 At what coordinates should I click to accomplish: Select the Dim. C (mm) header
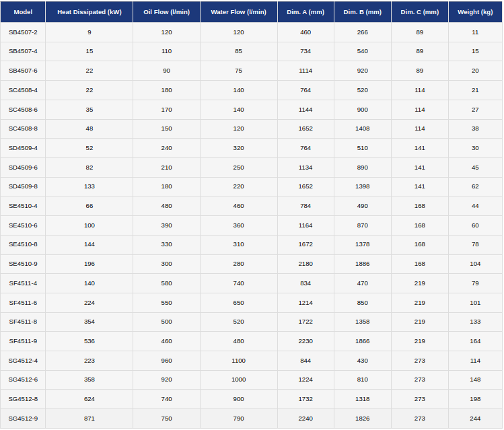pos(419,12)
